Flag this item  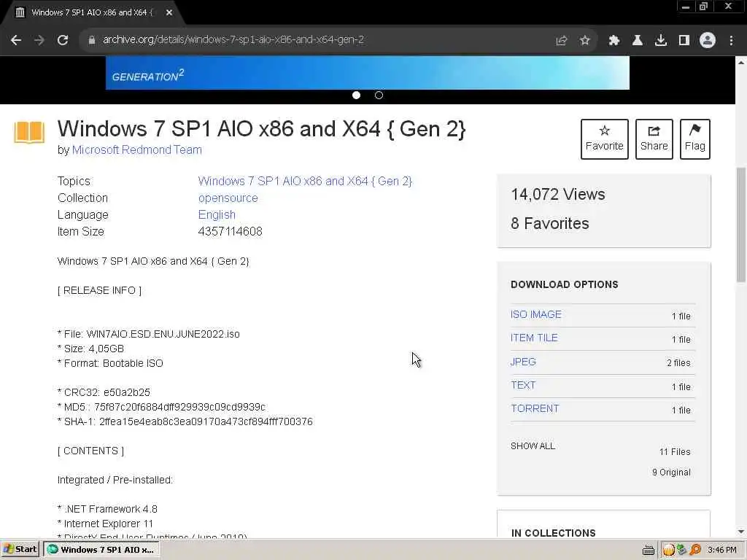pos(695,139)
